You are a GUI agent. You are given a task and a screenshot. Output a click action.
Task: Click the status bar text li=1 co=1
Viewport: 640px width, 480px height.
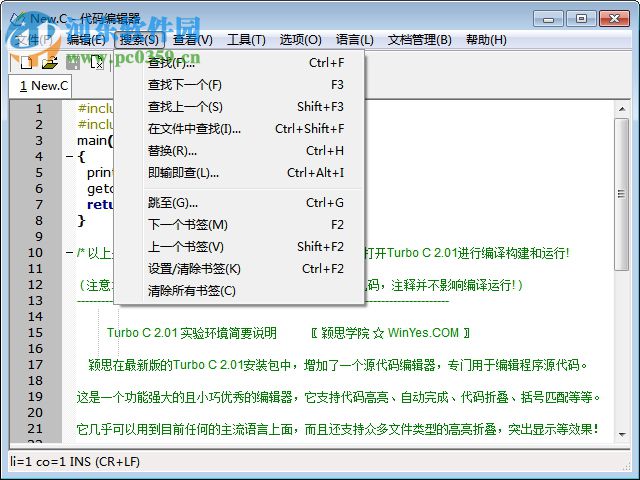(x=40, y=462)
